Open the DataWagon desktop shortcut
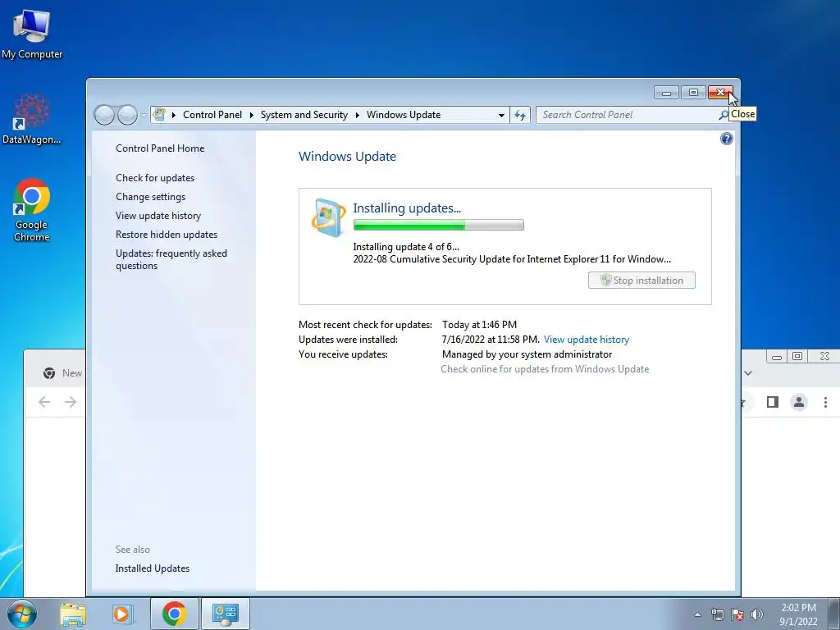Image resolution: width=840 pixels, height=630 pixels. coord(32,119)
